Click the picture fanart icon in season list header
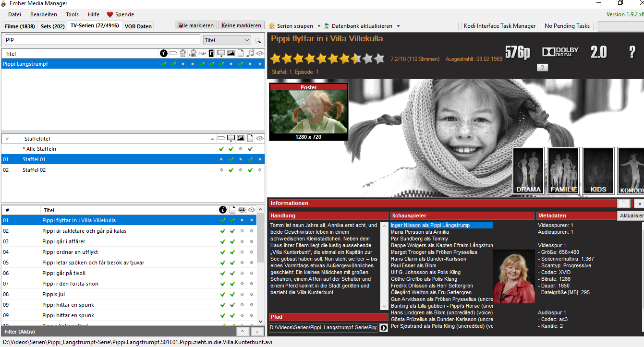The image size is (644, 347). tap(241, 139)
